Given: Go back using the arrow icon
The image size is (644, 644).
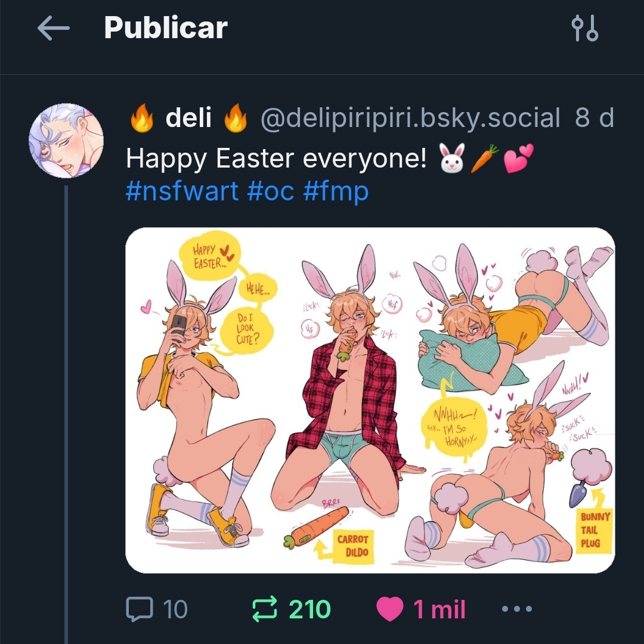Looking at the screenshot, I should [53, 28].
